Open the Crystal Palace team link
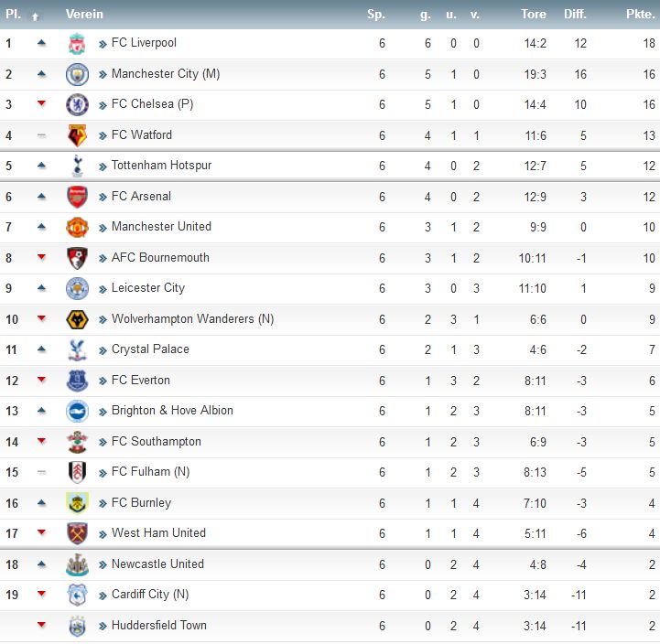This screenshot has width=660, height=644. (150, 349)
